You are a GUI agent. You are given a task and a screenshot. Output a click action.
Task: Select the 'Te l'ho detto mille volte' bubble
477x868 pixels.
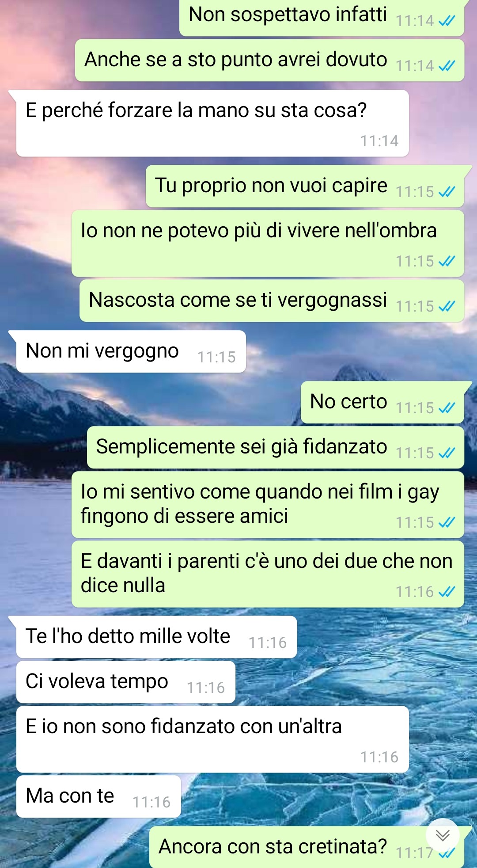[x=156, y=637]
